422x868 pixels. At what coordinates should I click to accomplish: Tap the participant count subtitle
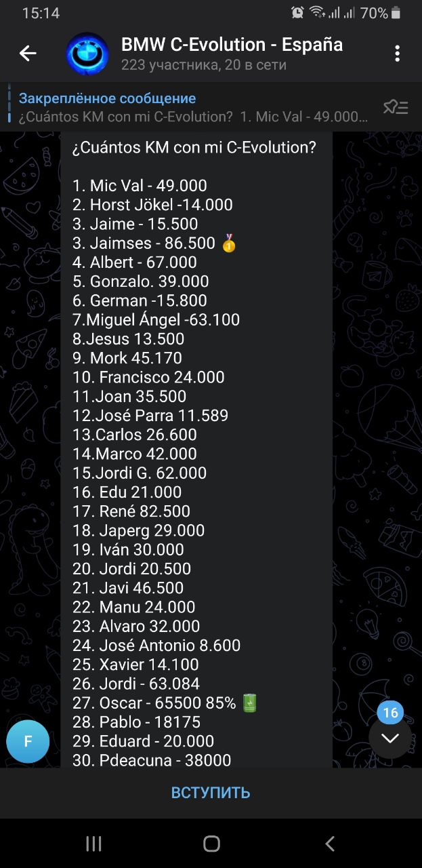[x=203, y=65]
